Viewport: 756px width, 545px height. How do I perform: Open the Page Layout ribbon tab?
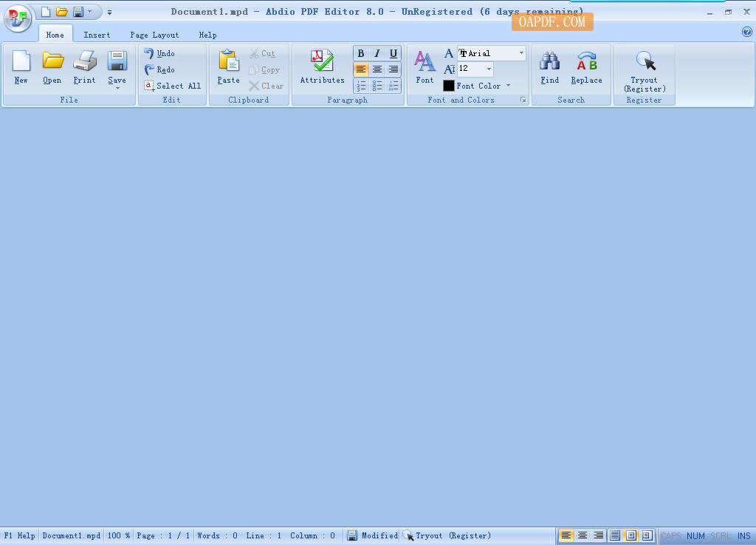coord(154,35)
